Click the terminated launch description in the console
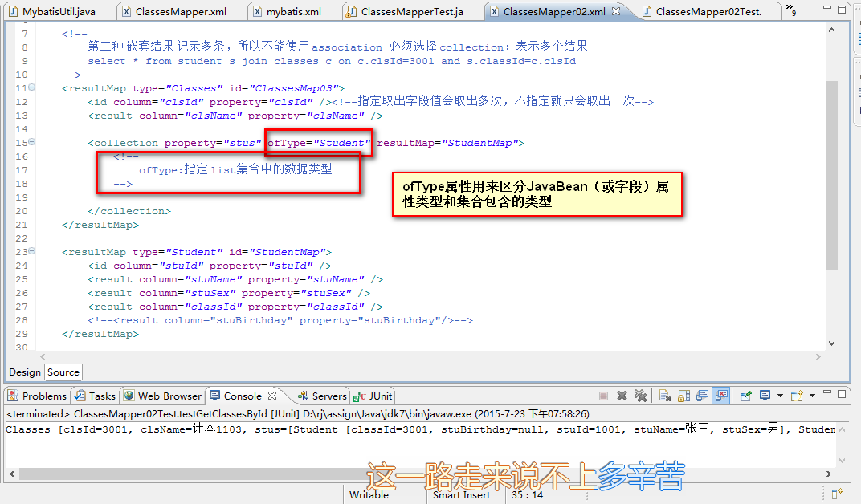Image resolution: width=861 pixels, height=504 pixels. [x=298, y=413]
